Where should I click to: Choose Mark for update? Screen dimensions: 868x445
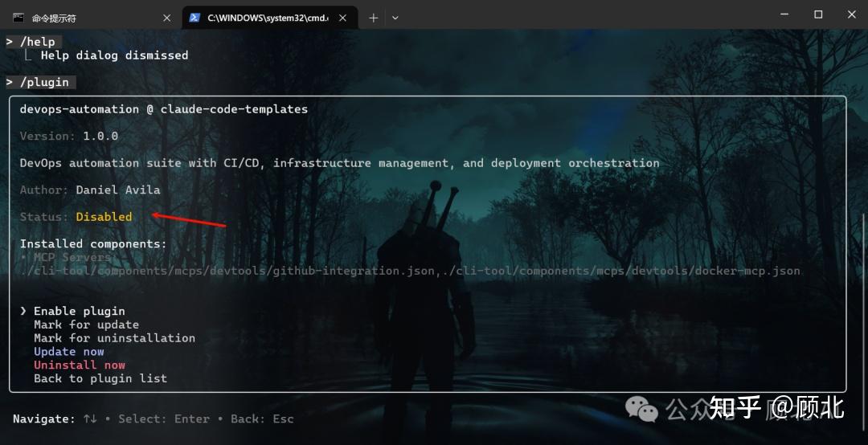(86, 325)
